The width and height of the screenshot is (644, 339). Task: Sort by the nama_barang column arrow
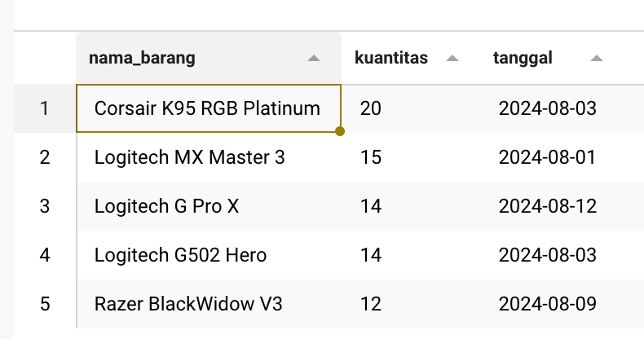pyautogui.click(x=313, y=58)
